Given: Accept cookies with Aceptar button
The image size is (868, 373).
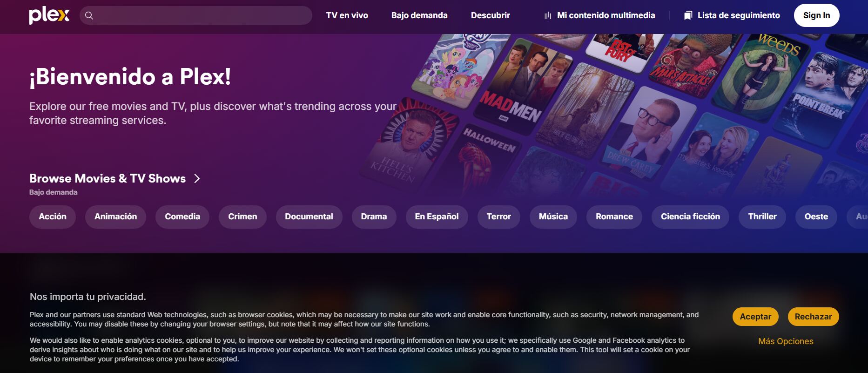Looking at the screenshot, I should point(755,317).
